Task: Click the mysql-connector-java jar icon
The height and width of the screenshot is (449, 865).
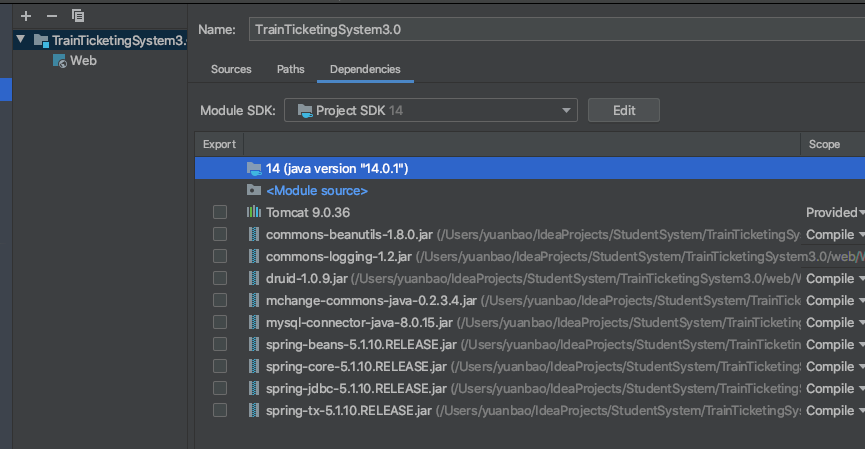Action: click(254, 323)
